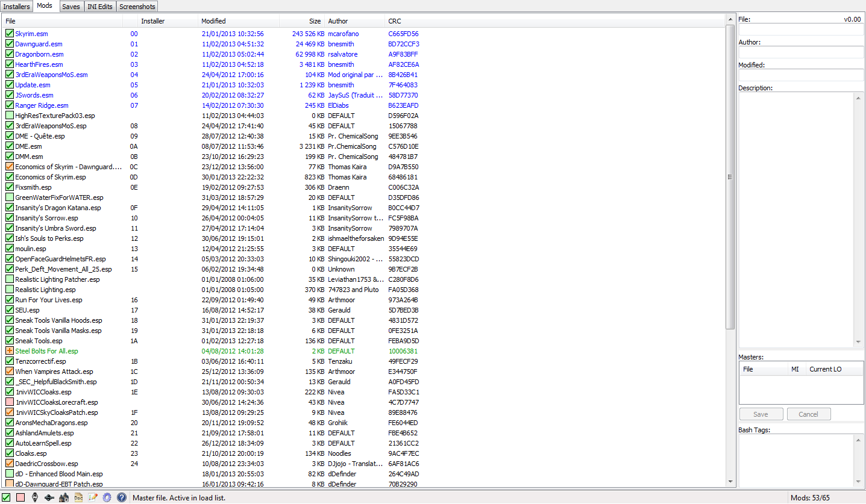Toggle the Steel Bolts For All.esp checkbox
The width and height of the screenshot is (866, 504).
pyautogui.click(x=9, y=351)
